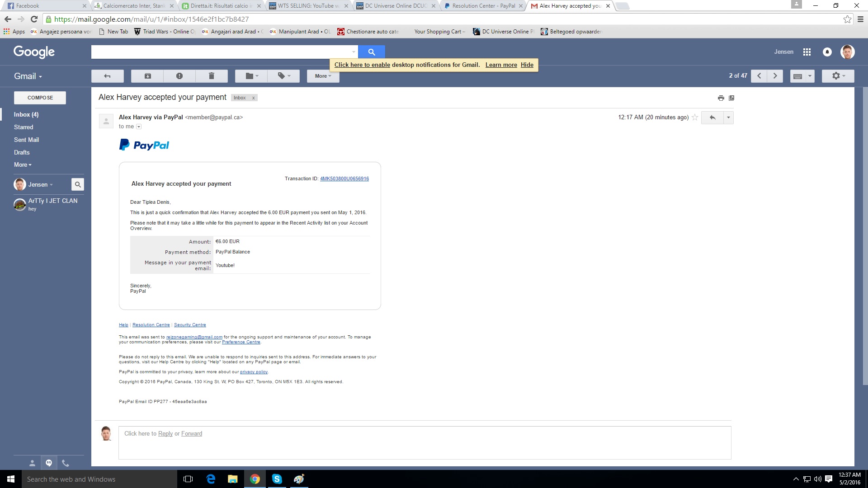Open File Explorer from the taskbar
The image size is (868, 488).
point(233,479)
